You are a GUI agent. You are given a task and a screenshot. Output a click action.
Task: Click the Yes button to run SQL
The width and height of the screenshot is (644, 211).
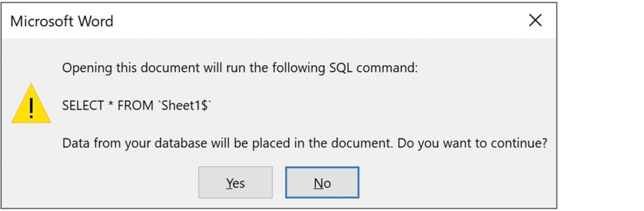[x=235, y=183]
